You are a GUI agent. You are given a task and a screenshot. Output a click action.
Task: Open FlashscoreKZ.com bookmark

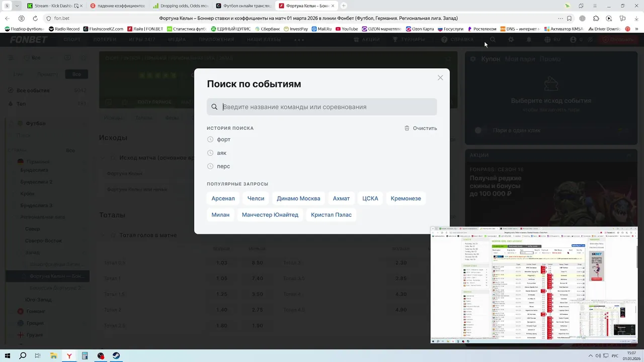103,29
